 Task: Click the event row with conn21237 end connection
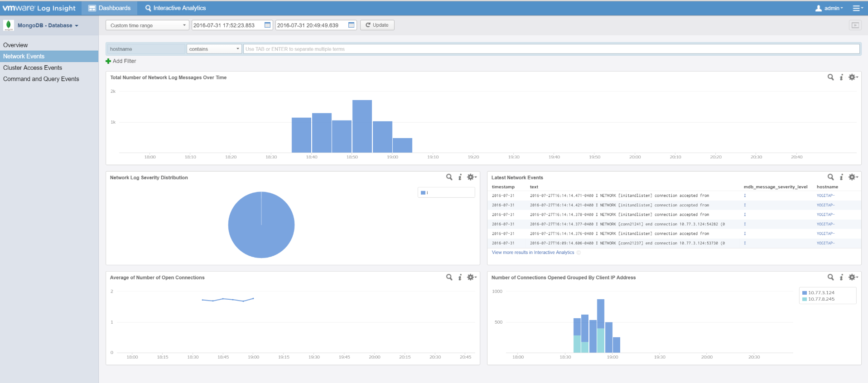[x=674, y=243]
